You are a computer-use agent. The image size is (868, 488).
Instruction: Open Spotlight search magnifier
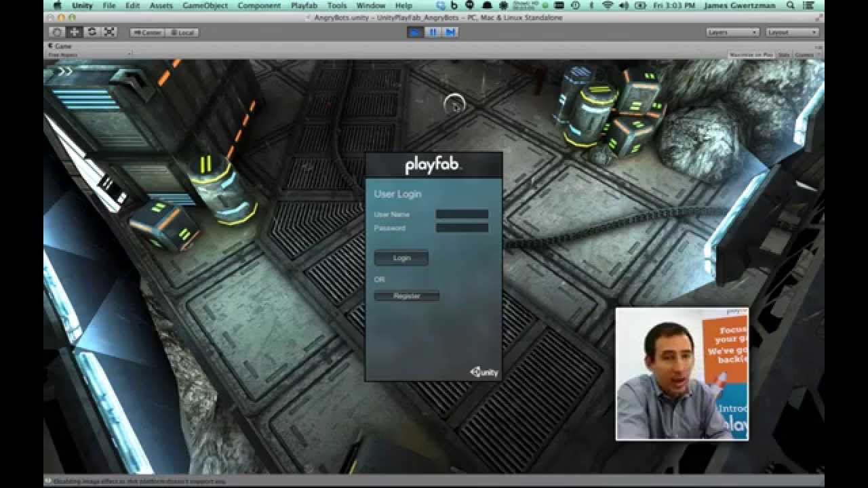point(790,5)
